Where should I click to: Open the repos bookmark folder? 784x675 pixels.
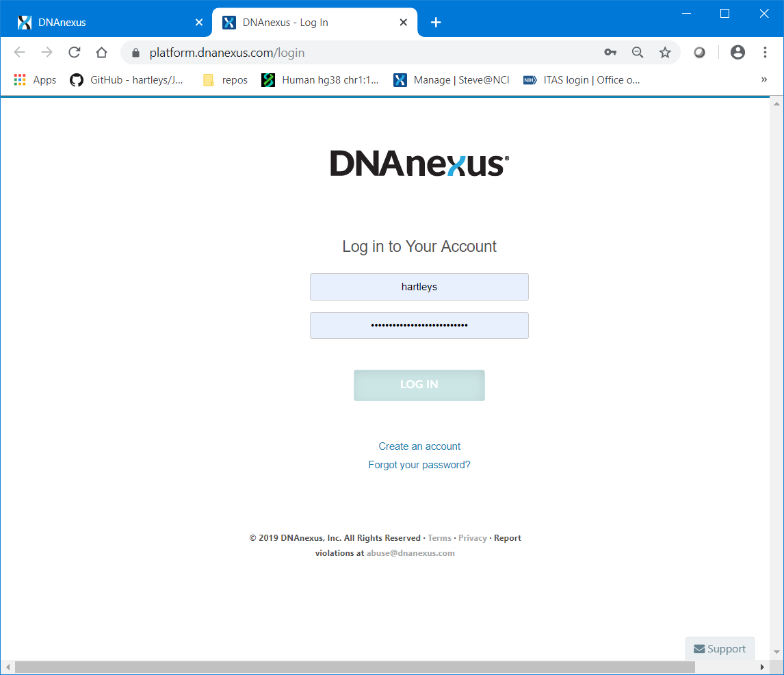[226, 80]
